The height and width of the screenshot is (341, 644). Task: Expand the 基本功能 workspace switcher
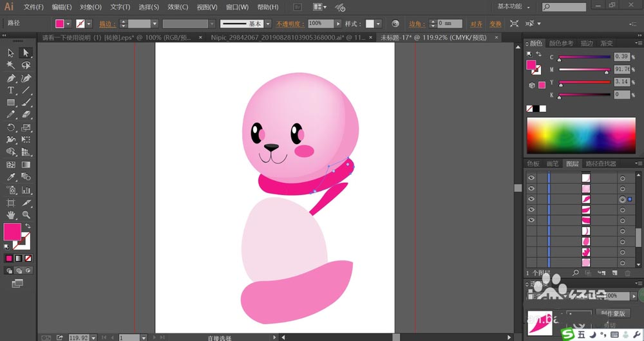click(513, 7)
